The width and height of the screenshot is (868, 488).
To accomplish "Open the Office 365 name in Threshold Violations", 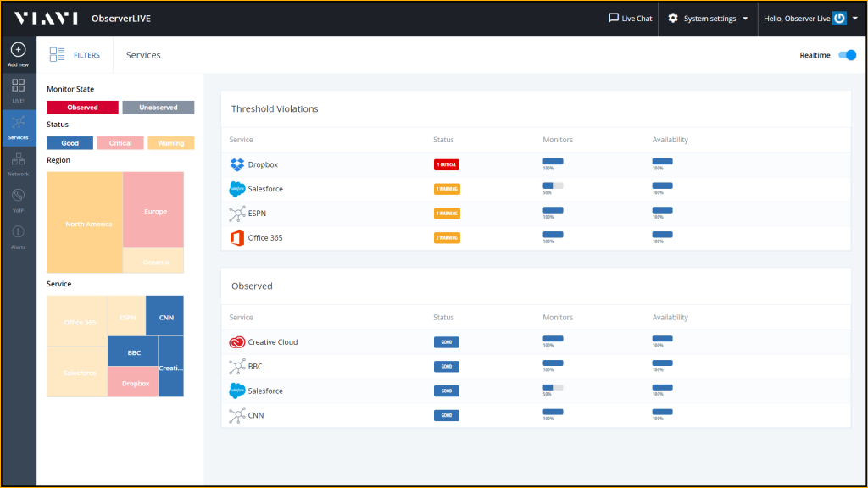I will (265, 237).
